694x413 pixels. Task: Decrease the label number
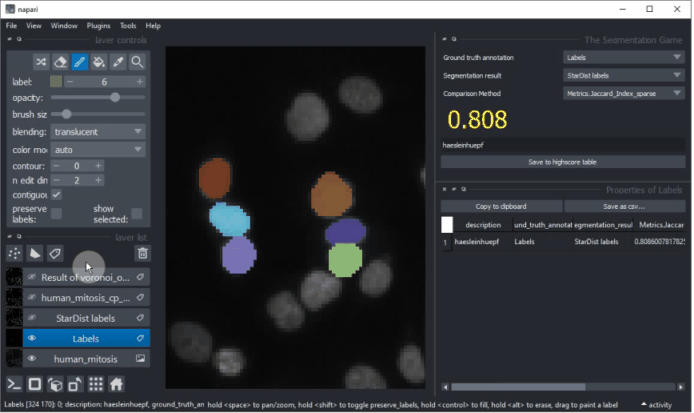69,82
